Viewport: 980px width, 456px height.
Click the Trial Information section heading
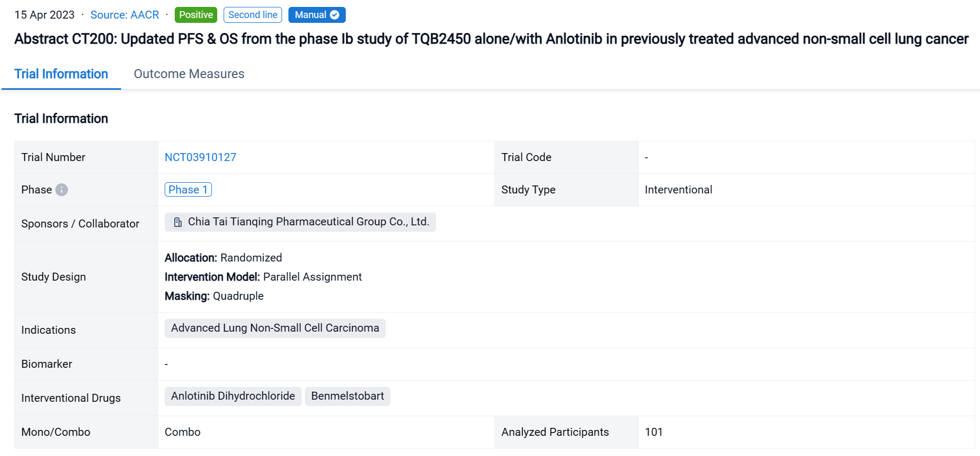61,119
